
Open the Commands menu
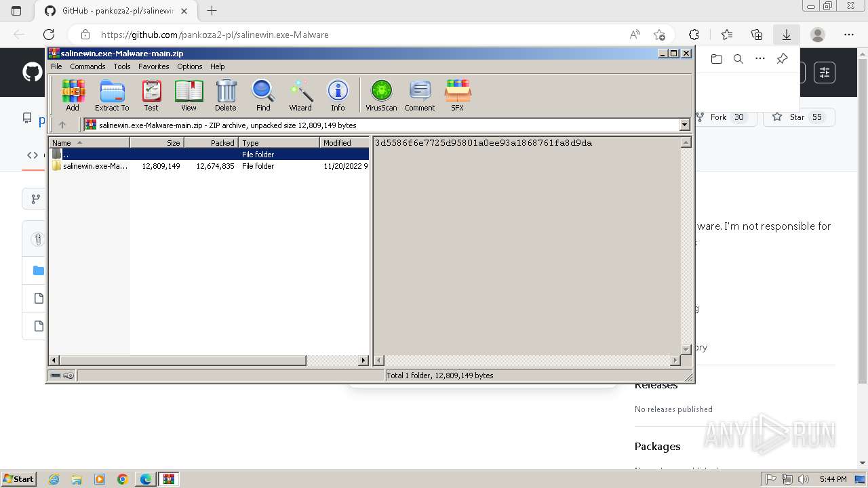(87, 66)
